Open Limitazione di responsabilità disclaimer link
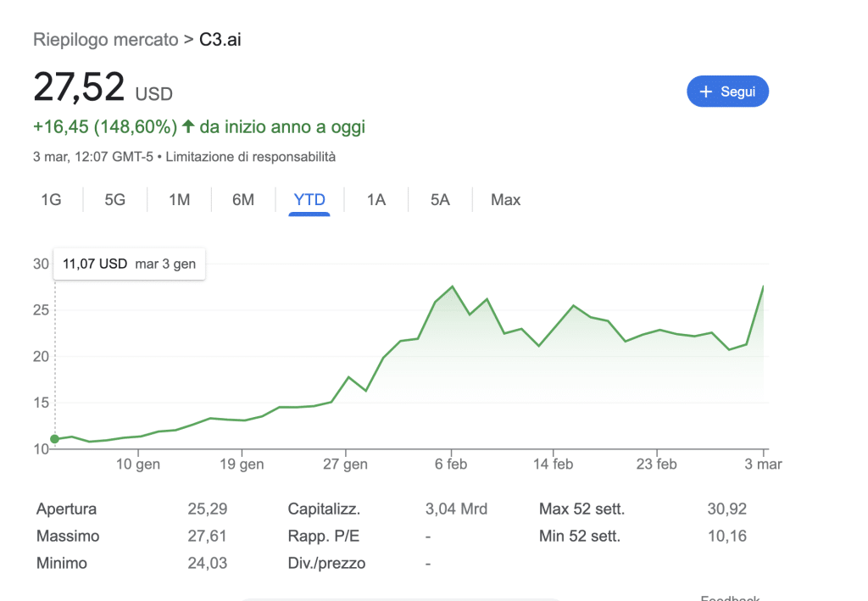 (251, 157)
